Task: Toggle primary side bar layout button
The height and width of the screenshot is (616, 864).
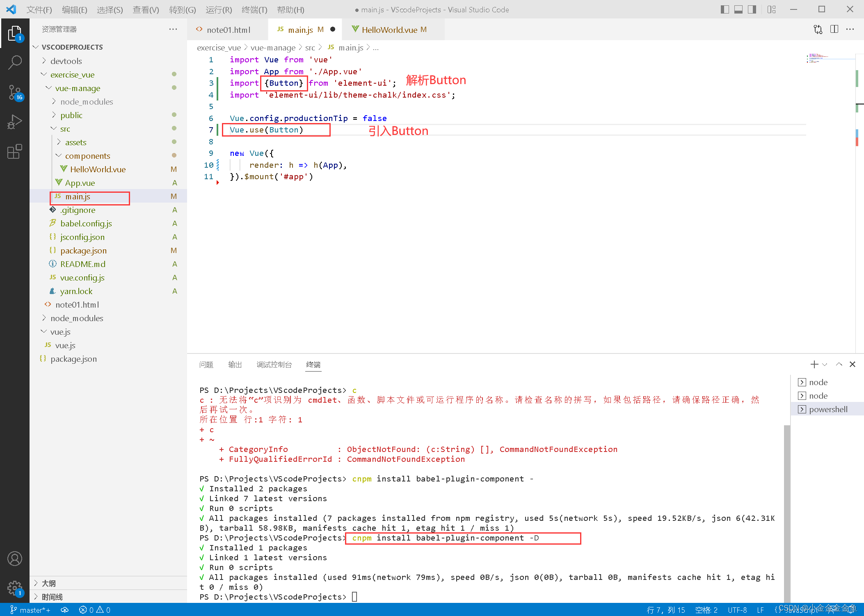Action: (725, 9)
